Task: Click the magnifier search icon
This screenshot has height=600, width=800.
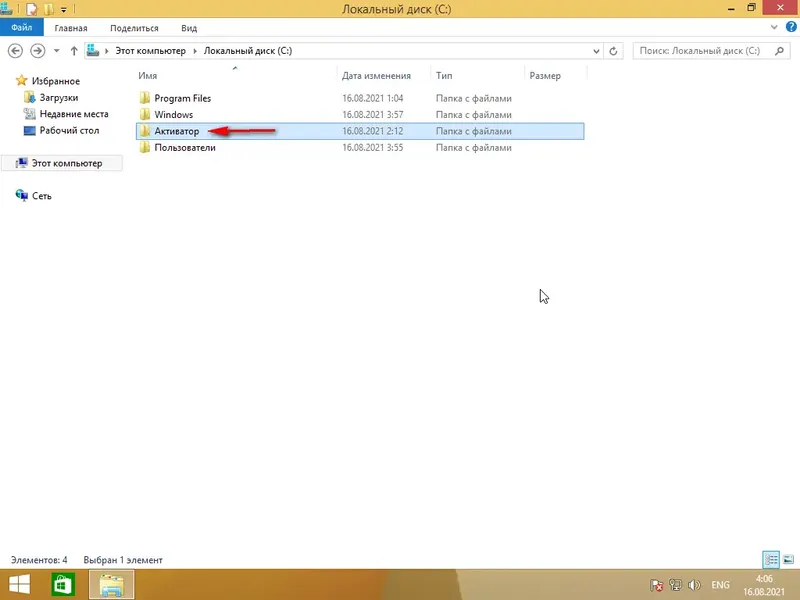Action: (779, 51)
